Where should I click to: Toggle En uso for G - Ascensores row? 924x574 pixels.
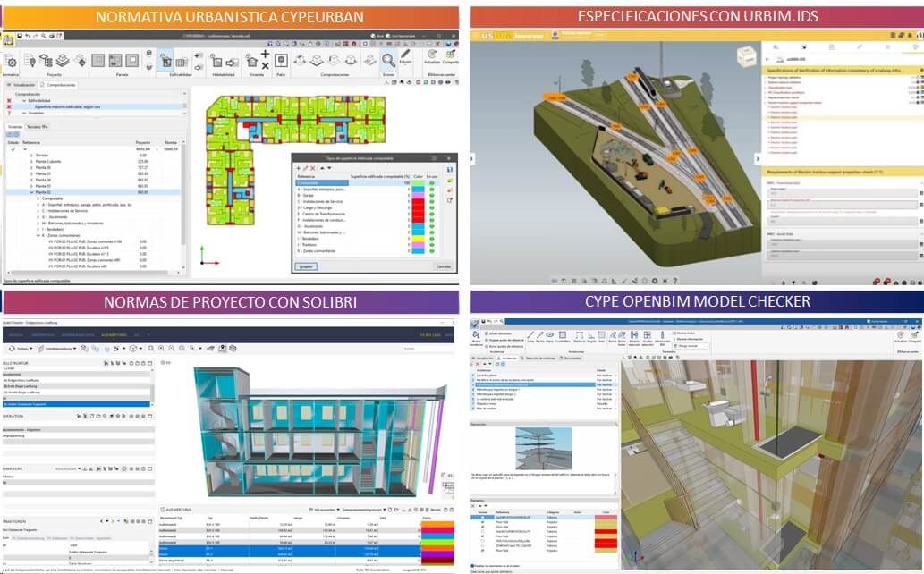(x=432, y=226)
